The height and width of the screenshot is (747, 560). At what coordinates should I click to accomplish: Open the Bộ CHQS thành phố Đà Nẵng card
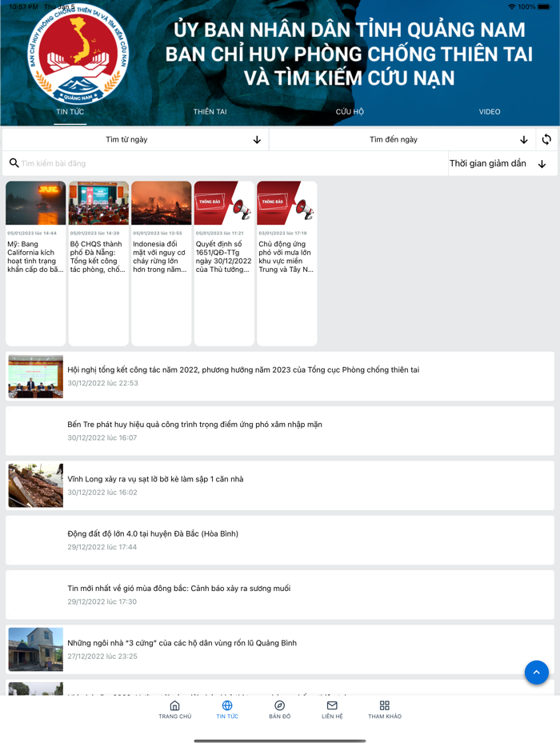coord(98,263)
